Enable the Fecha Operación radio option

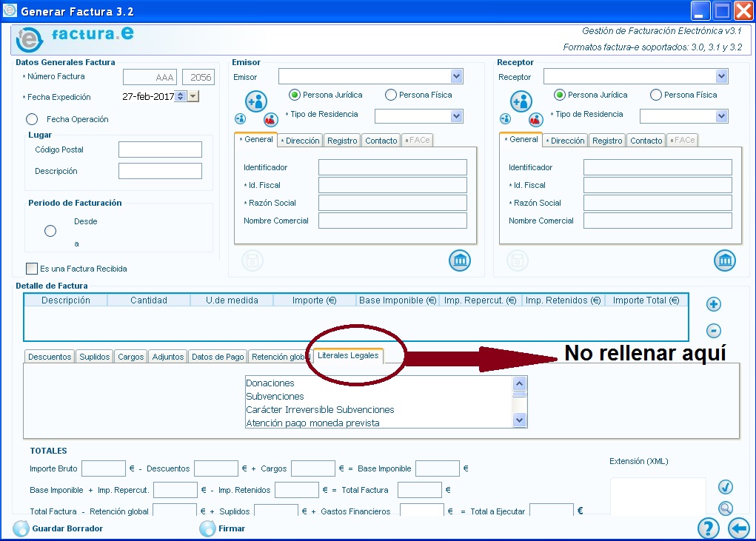coord(32,119)
